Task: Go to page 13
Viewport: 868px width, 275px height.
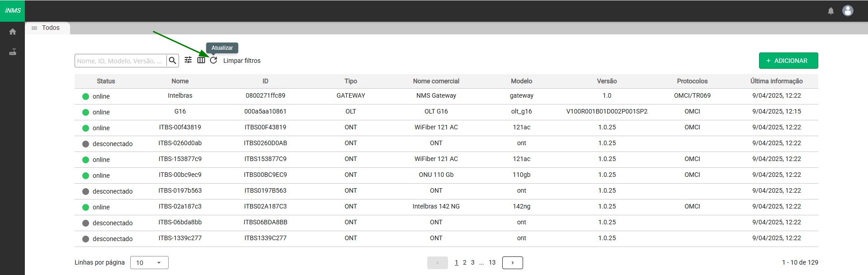Action: (x=492, y=262)
